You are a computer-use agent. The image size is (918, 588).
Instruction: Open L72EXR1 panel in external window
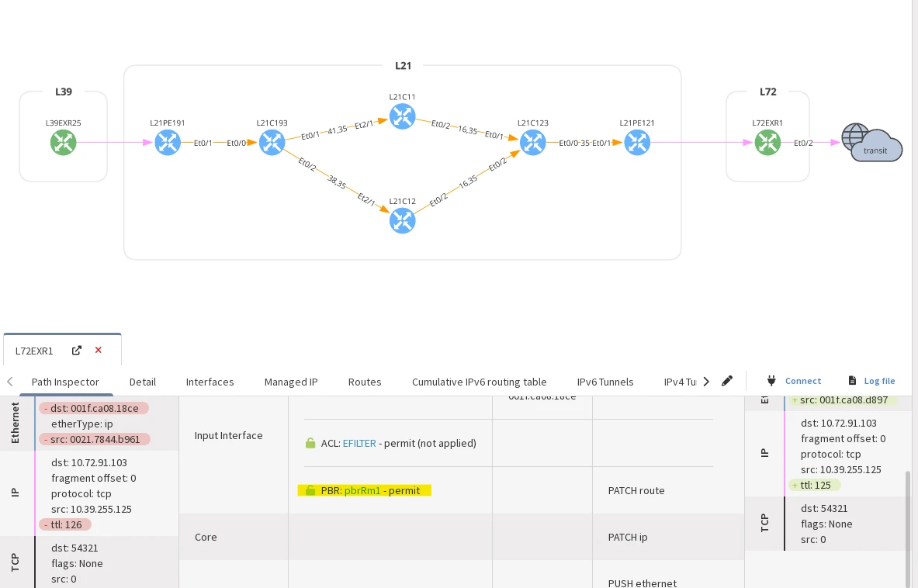tap(77, 351)
